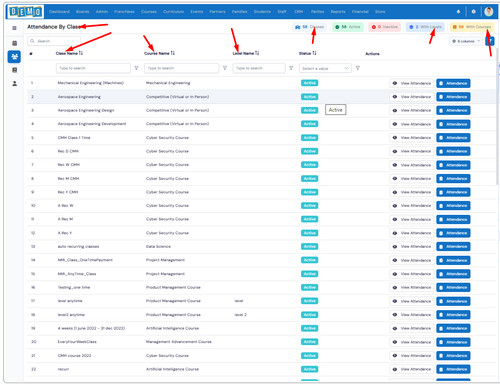Open the Courses menu
Screen dimensions: 500x385
click(149, 12)
